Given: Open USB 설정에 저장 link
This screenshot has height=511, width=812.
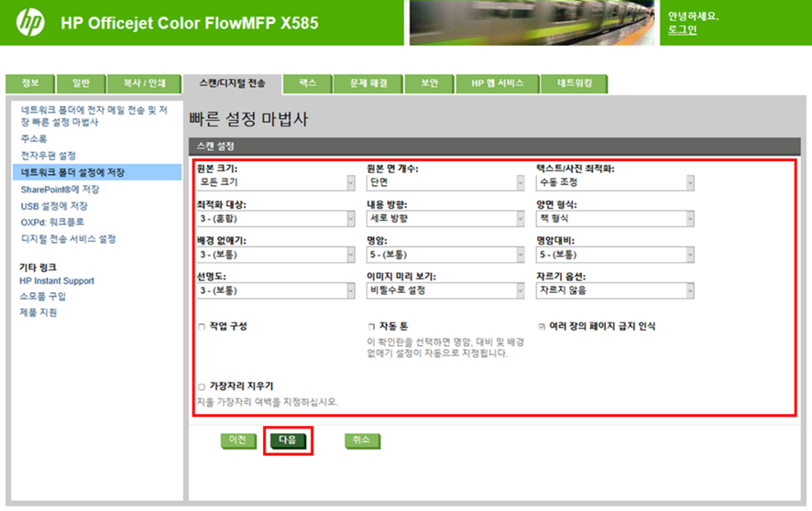Looking at the screenshot, I should (x=54, y=206).
